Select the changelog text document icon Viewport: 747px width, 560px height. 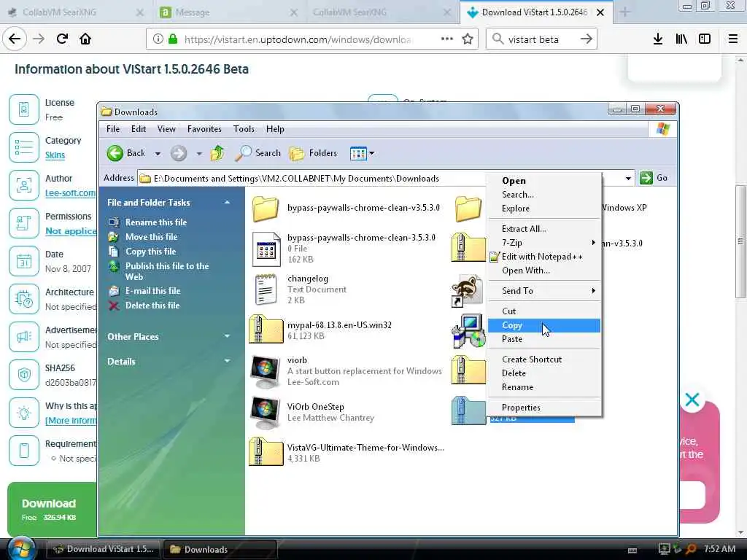pos(266,289)
